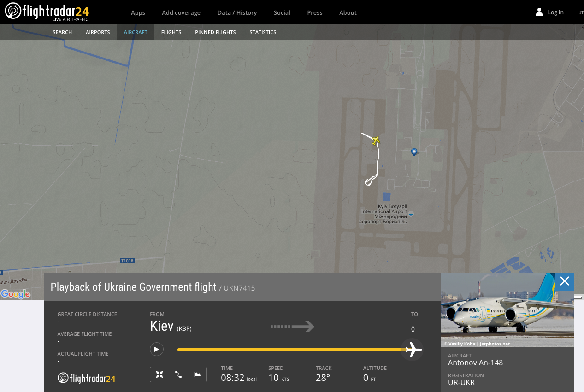
Task: Open the PINNED FLIGHTS tab
Action: 215,32
